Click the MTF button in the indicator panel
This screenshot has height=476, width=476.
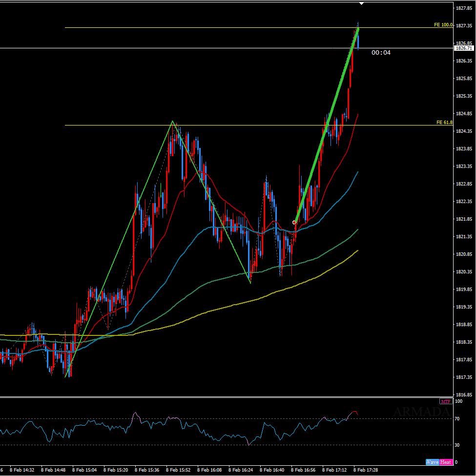(446, 401)
